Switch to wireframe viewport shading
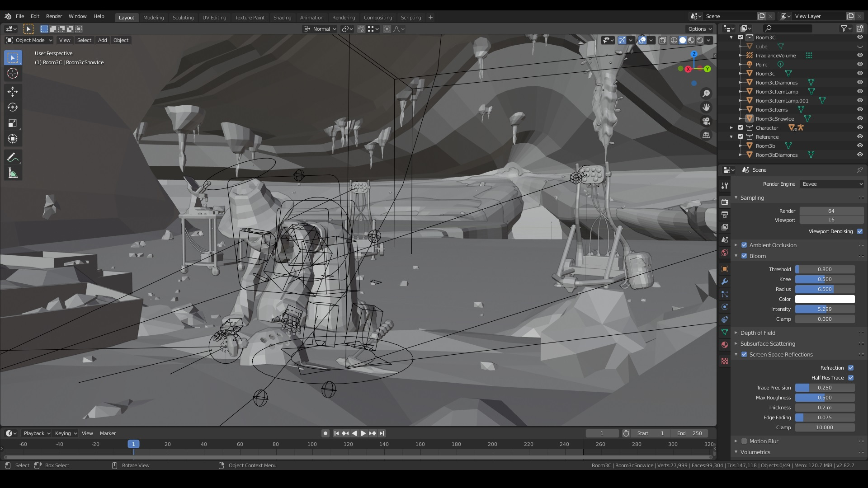This screenshot has height=488, width=868. click(674, 40)
